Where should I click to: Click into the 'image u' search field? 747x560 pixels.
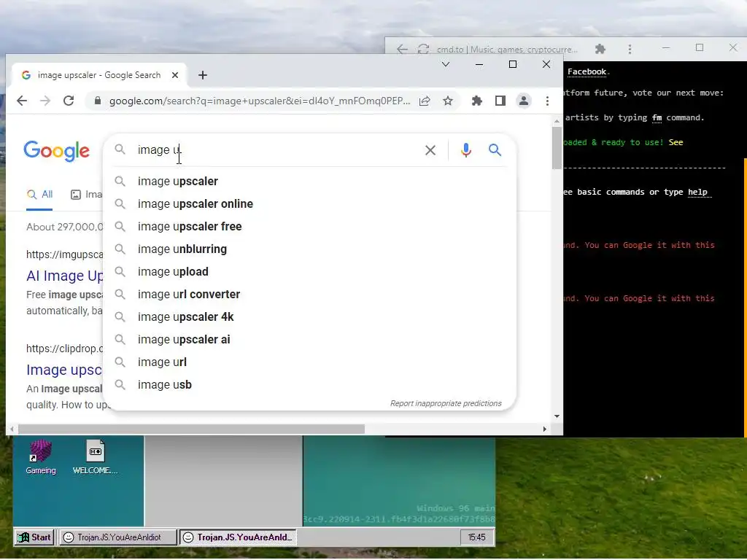(x=276, y=150)
